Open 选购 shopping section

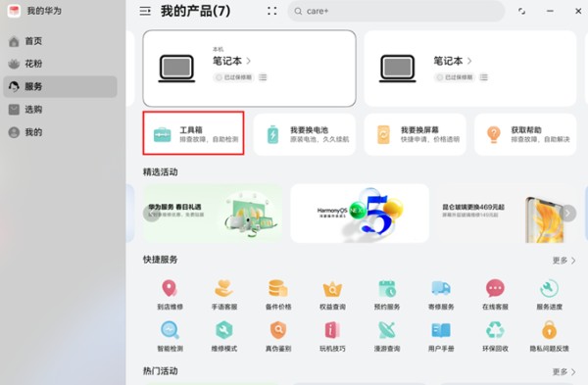pos(60,110)
